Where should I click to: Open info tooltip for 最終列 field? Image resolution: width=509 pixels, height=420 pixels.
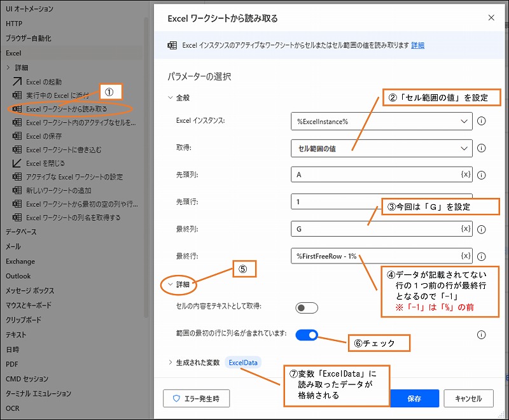click(482, 230)
